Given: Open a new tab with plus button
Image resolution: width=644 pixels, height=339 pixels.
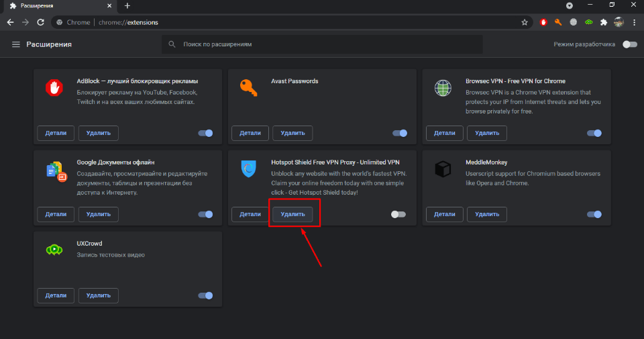Looking at the screenshot, I should coord(127,5).
